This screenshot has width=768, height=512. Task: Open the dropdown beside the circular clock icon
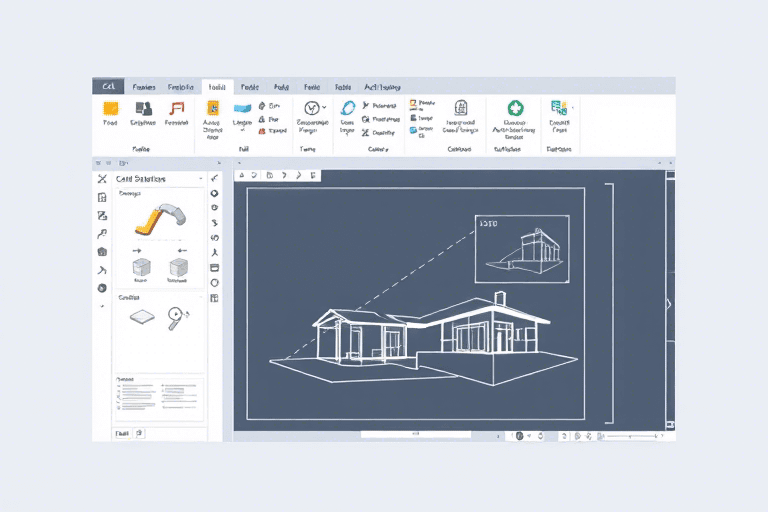click(324, 107)
